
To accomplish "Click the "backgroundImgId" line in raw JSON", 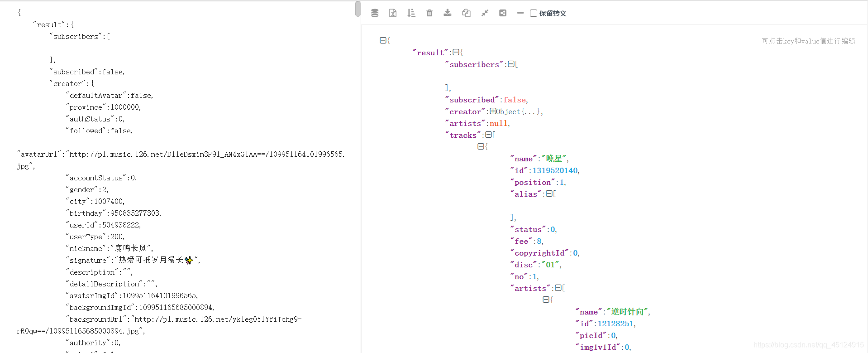I will tap(140, 307).
